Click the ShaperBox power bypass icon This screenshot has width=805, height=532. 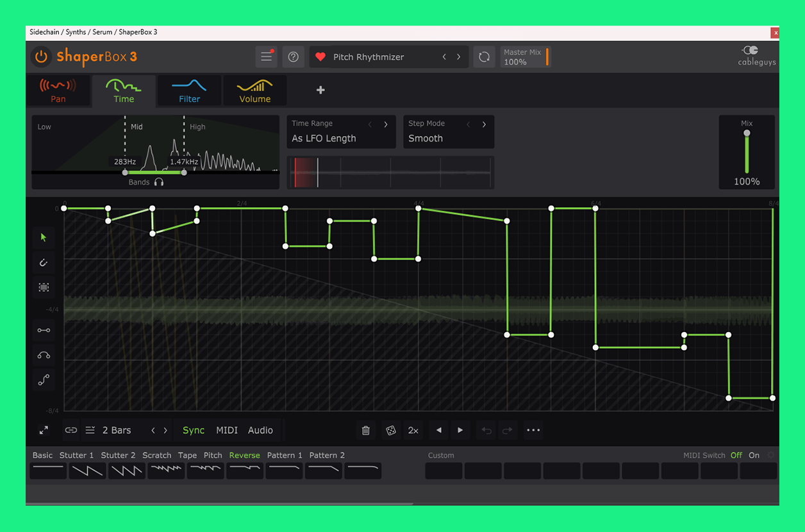point(41,57)
